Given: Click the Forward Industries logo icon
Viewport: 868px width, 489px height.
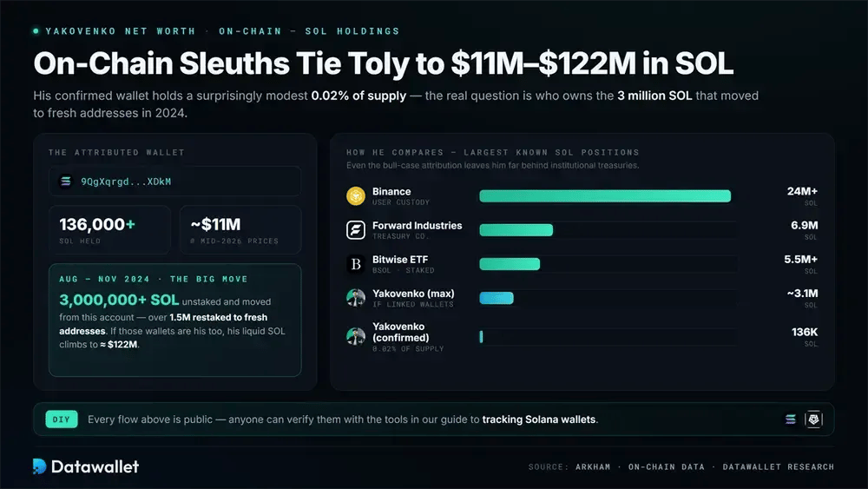Looking at the screenshot, I should click(x=356, y=230).
